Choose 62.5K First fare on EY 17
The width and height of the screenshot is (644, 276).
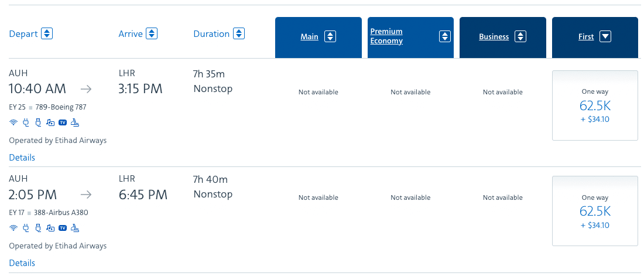(x=595, y=211)
